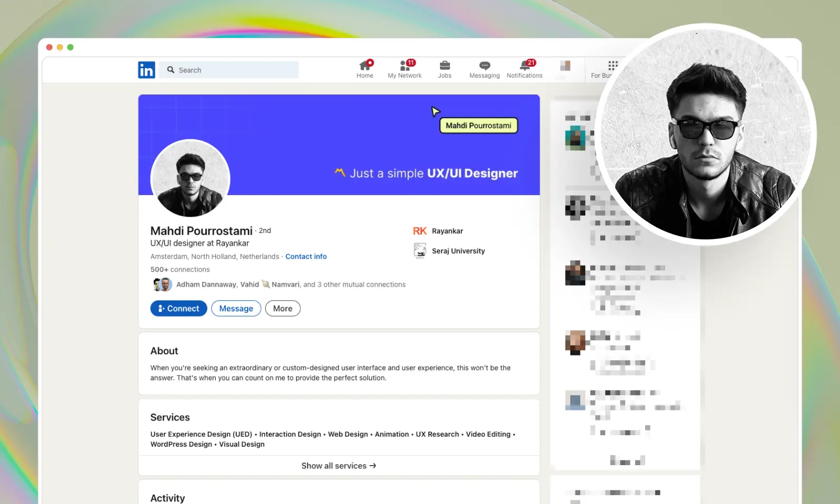The image size is (840, 504).
Task: Click the Rayankar RK logo
Action: tap(420, 231)
